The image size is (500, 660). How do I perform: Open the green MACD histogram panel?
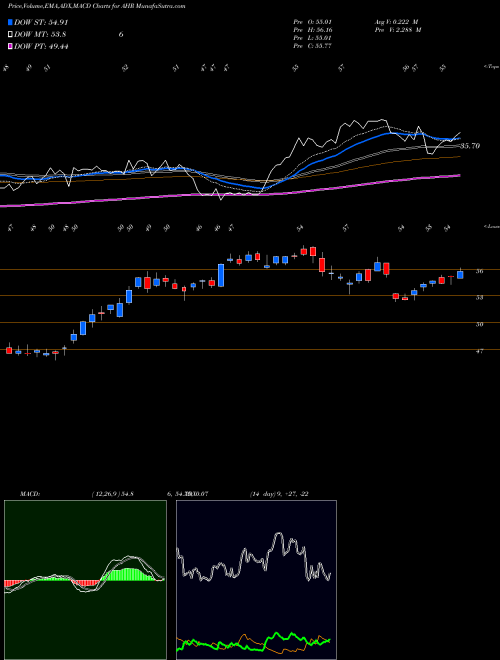[85, 580]
